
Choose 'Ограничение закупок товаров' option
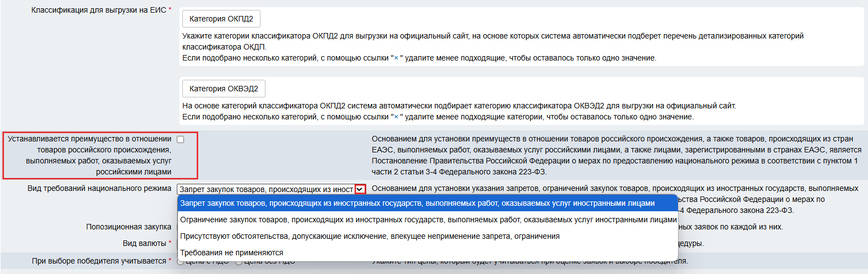428,220
